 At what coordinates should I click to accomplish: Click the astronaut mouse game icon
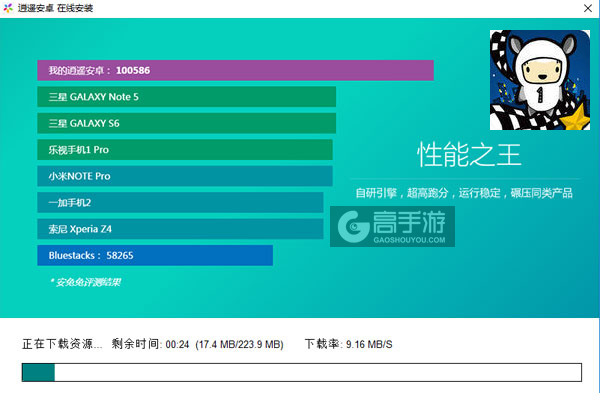tap(540, 80)
